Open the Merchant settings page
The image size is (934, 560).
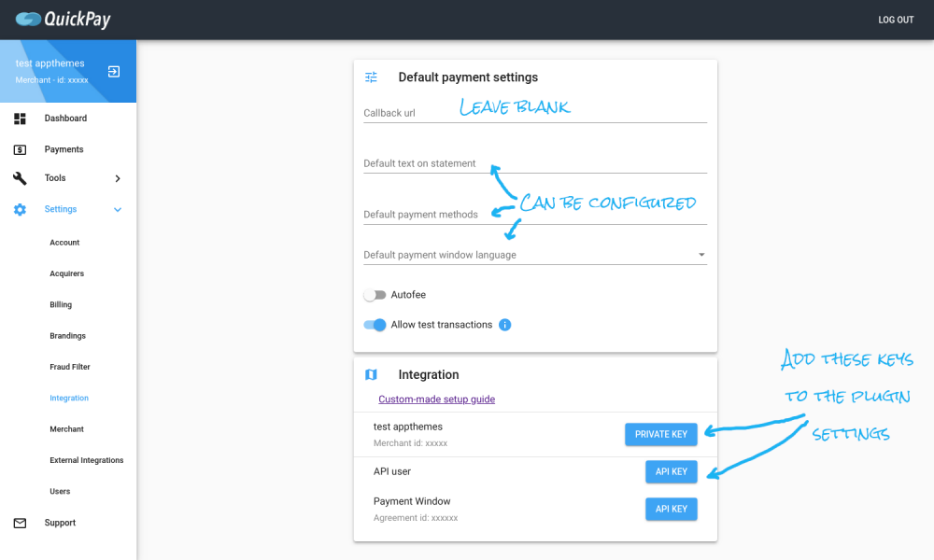(66, 429)
